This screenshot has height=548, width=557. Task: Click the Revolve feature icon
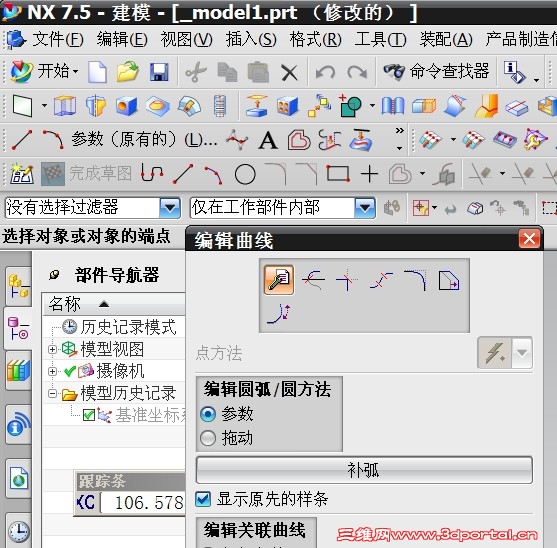pos(96,106)
